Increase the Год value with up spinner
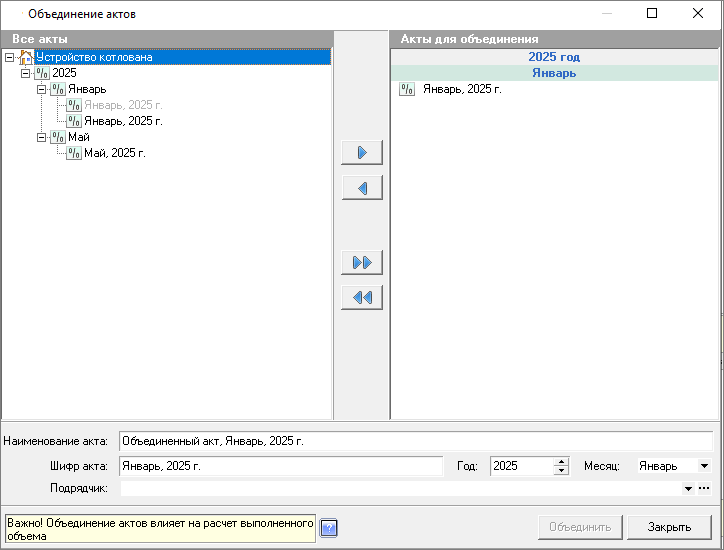Viewport: 724px width, 550px height. 561,461
